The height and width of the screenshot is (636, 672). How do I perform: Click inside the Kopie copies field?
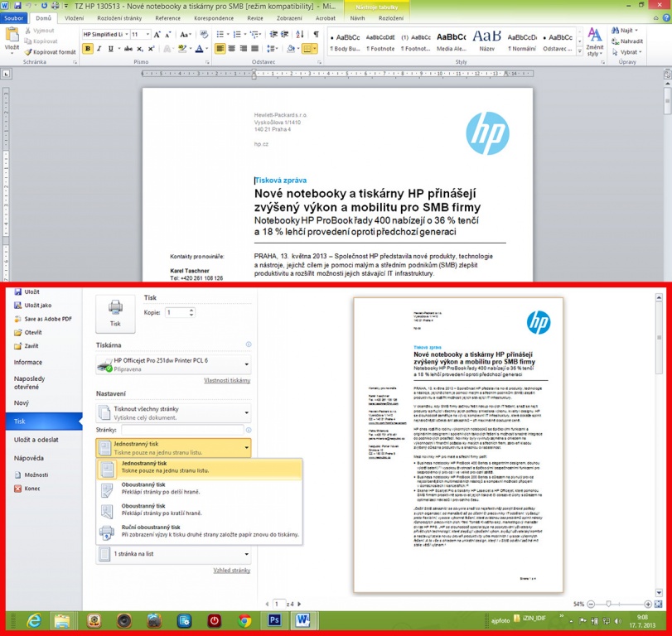176,313
